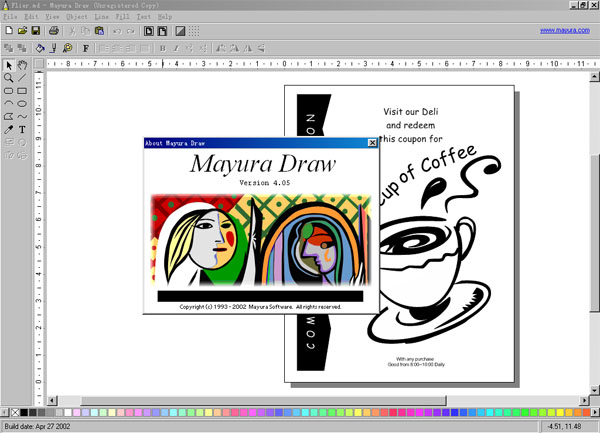Choose the no-fill X swatch in the palette
The width and height of the screenshot is (600, 433).
(x=15, y=412)
